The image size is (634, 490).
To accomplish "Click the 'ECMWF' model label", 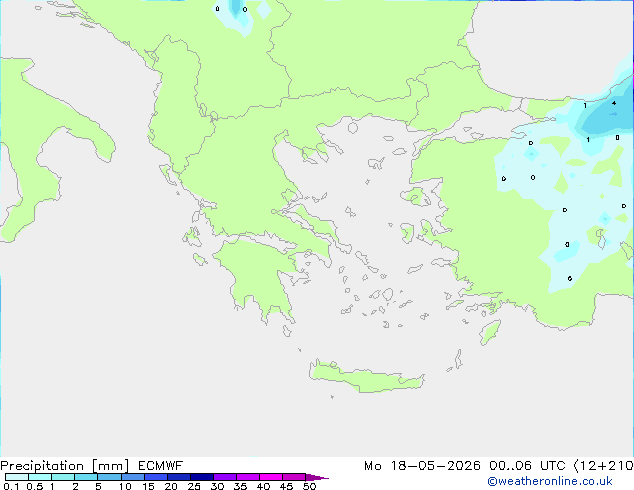I will pos(161,466).
